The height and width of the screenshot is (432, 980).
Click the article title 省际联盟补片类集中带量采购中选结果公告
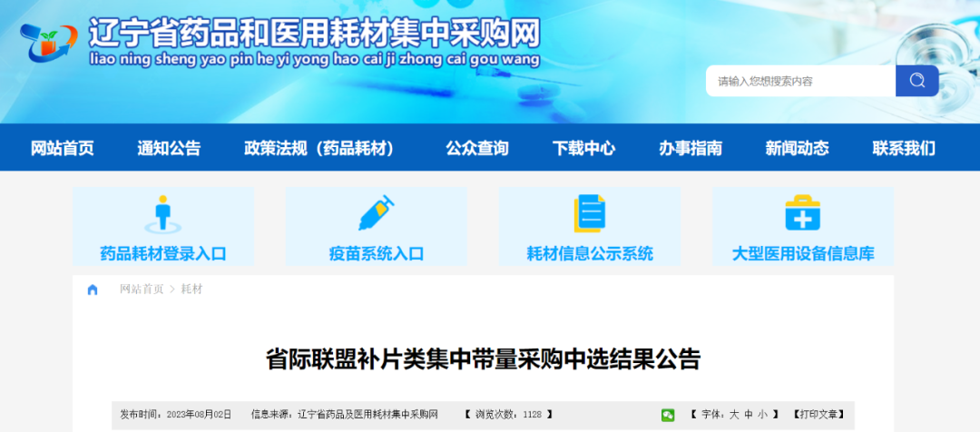tap(483, 360)
